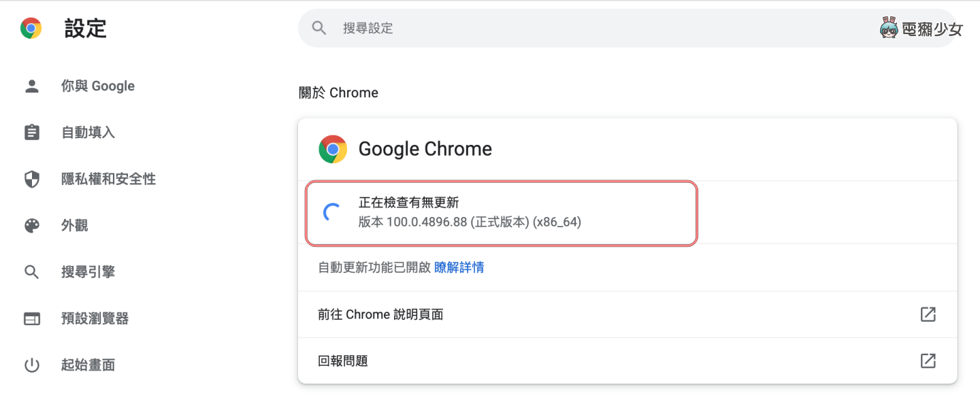Screen dimensions: 980x404
Task: Open 搜尋引擎 settings from the sidebar
Action: coord(88,271)
